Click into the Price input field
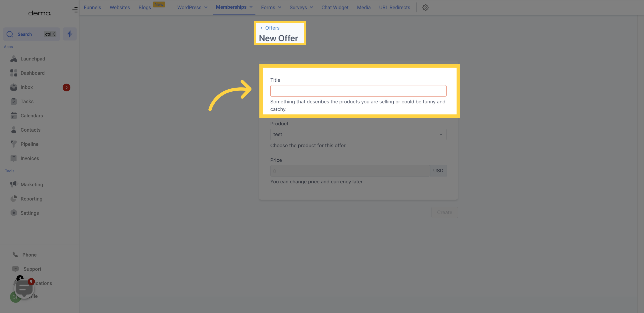This screenshot has width=644, height=313. [350, 171]
